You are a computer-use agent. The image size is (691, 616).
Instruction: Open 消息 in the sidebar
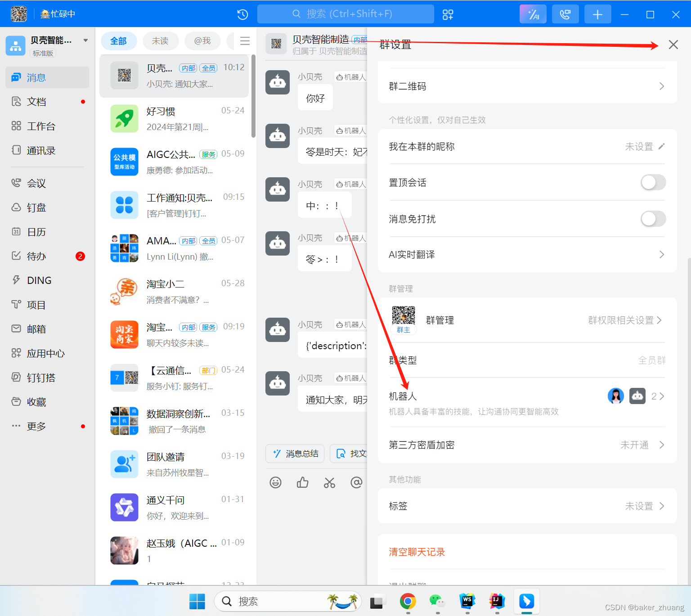pyautogui.click(x=47, y=77)
